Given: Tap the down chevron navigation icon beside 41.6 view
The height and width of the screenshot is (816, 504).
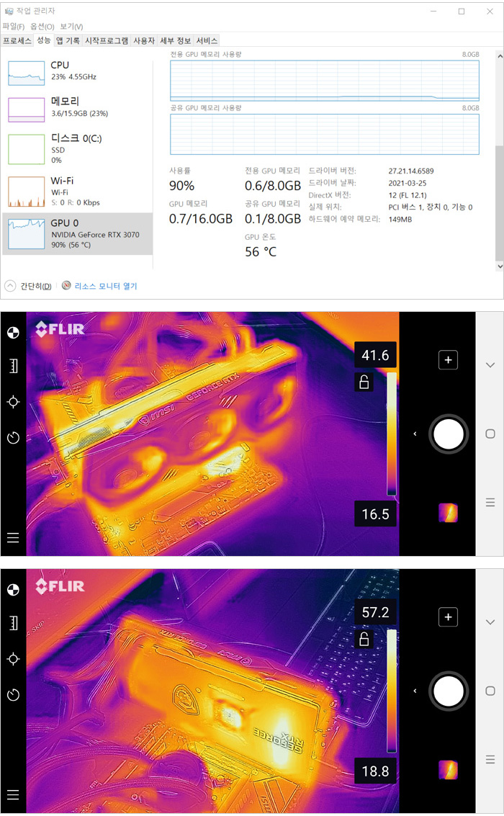Looking at the screenshot, I should tap(490, 365).
